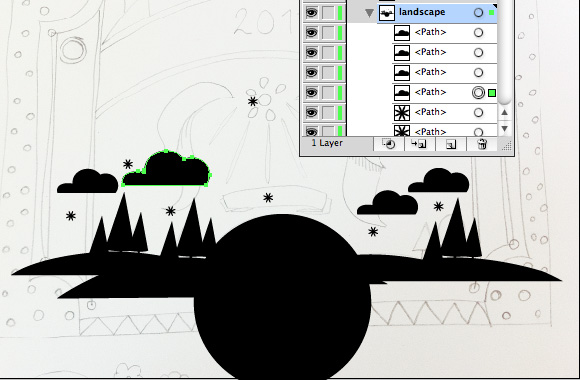
Task: Click the landscape layer thumbnail
Action: pos(387,13)
